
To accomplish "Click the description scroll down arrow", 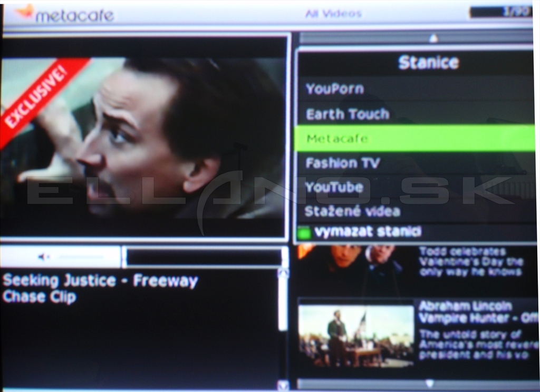I will [283, 385].
